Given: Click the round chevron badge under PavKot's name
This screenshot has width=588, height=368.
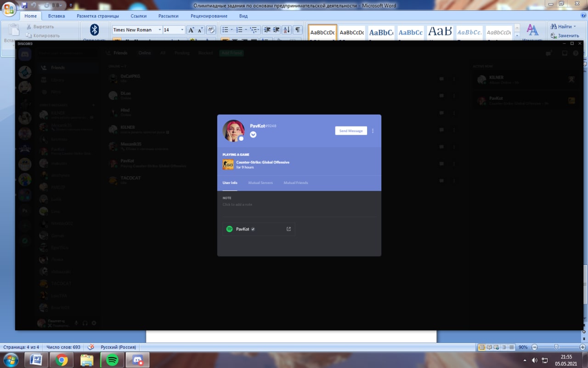Looking at the screenshot, I should (x=253, y=134).
